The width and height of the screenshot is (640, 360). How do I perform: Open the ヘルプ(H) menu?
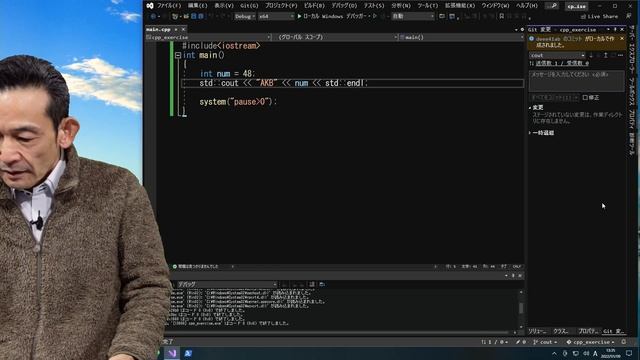click(x=527, y=6)
